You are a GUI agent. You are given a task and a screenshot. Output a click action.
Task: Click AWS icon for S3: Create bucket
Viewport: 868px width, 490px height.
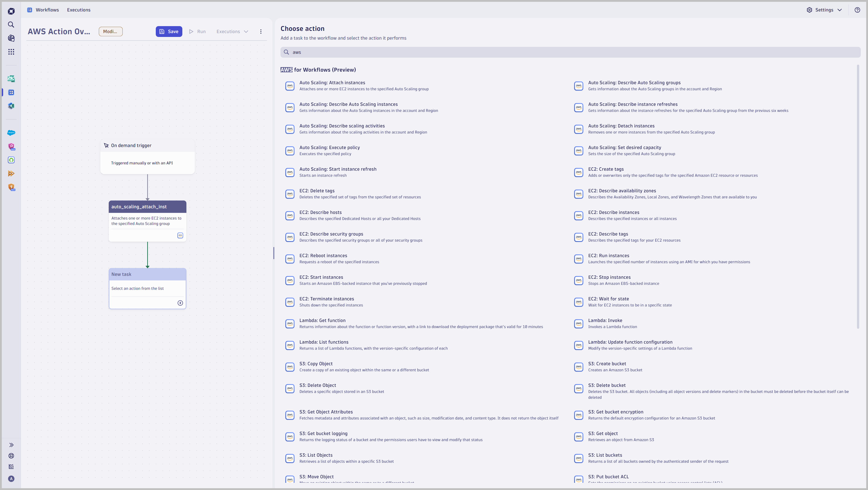(x=579, y=367)
